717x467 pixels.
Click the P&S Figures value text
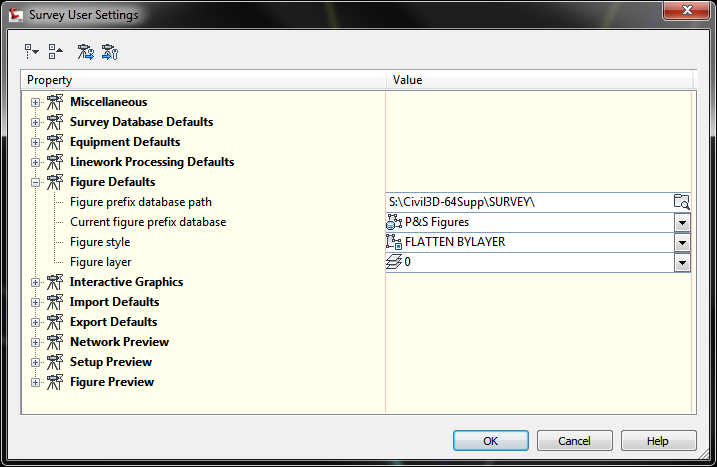point(437,222)
